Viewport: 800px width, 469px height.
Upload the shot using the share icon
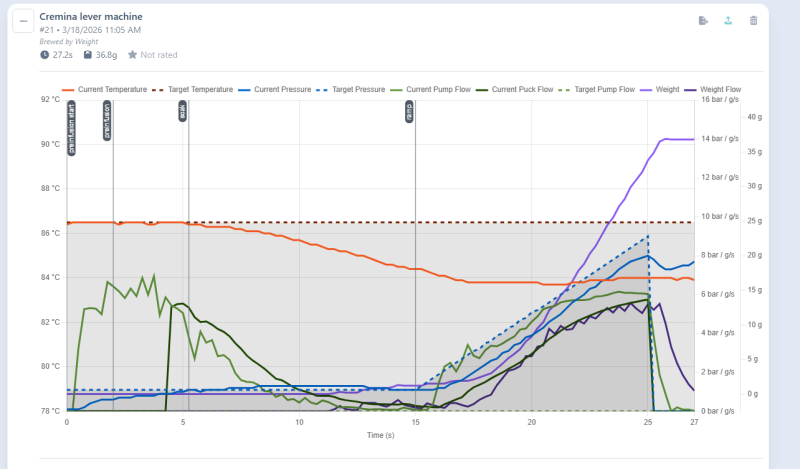tap(728, 21)
